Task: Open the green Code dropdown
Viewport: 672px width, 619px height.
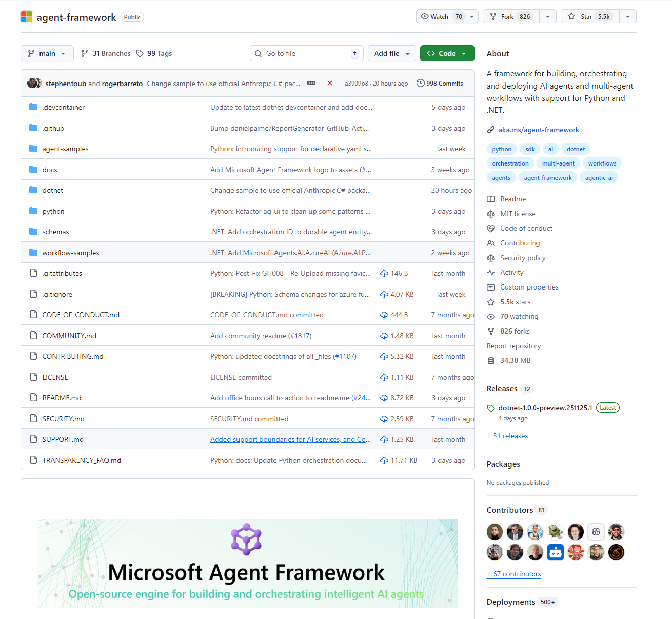Action: coord(447,53)
